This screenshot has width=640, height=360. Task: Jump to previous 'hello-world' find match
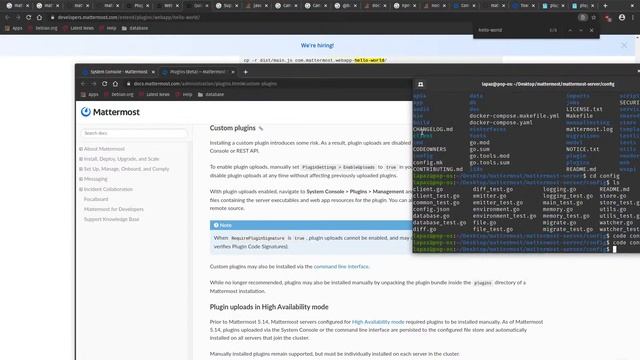pyautogui.click(x=570, y=30)
